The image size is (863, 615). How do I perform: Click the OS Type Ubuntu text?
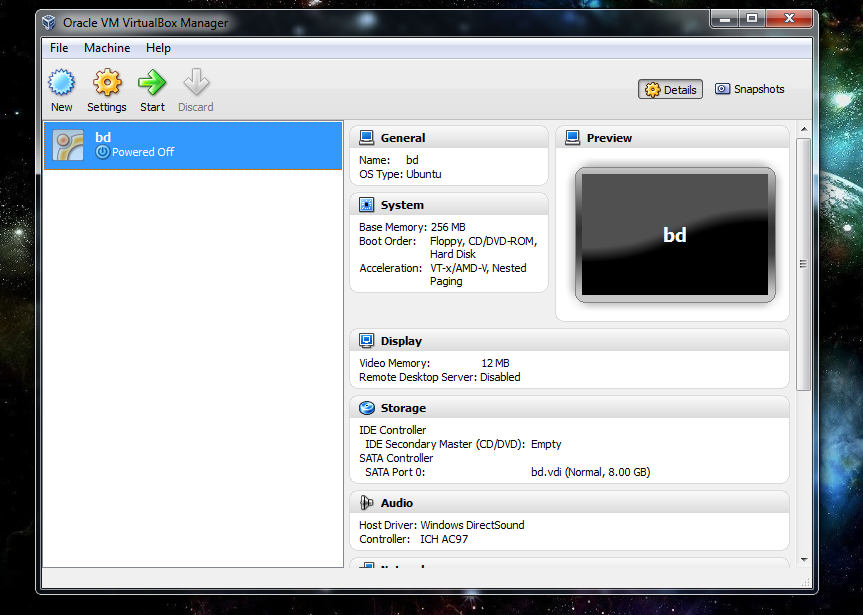(x=400, y=174)
